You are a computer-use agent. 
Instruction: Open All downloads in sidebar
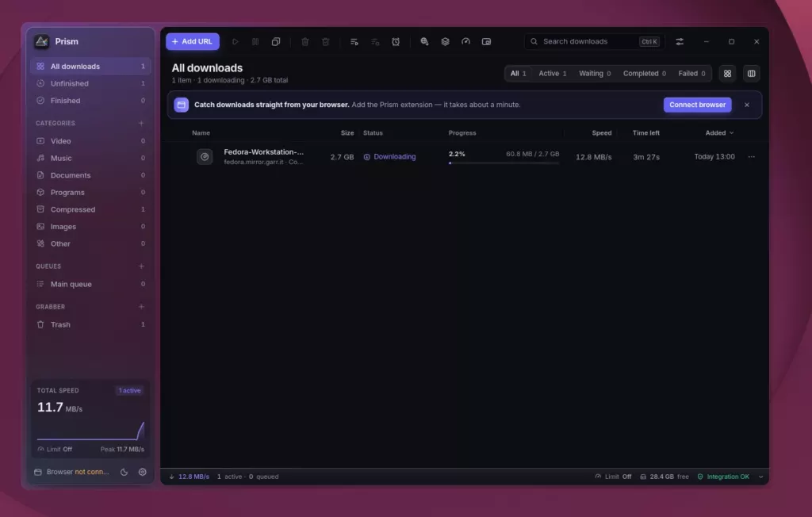[x=90, y=67]
